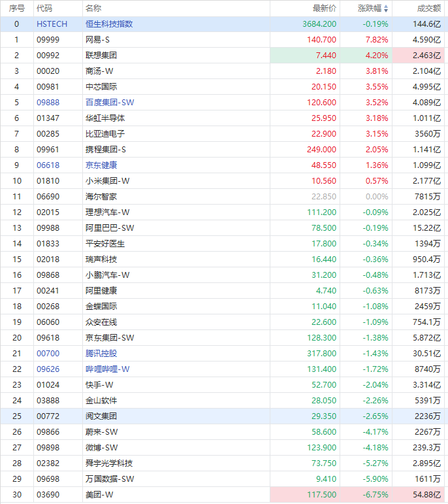Click the 比亚迪电子 stock name
This screenshot has width=448, height=504.
click(x=105, y=134)
